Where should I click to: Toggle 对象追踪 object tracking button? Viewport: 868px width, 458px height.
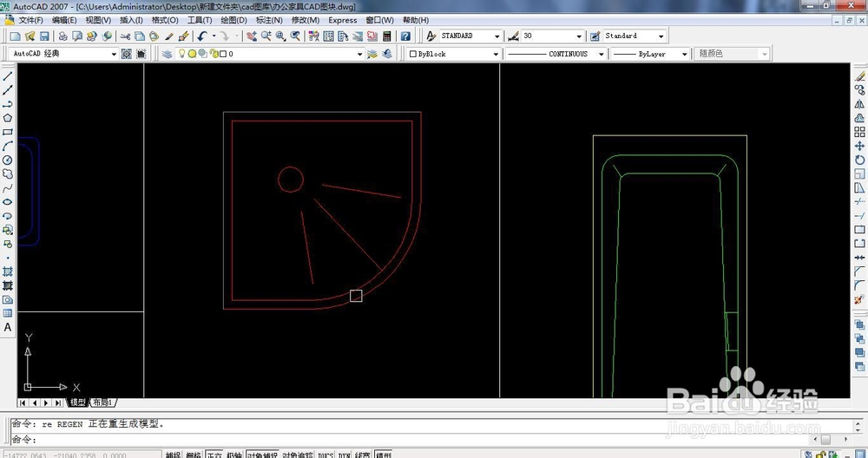[298, 455]
